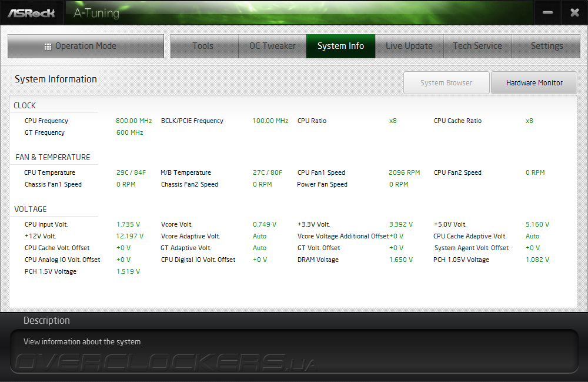The width and height of the screenshot is (588, 382).
Task: Close the A-Tuning window
Action: [x=574, y=13]
